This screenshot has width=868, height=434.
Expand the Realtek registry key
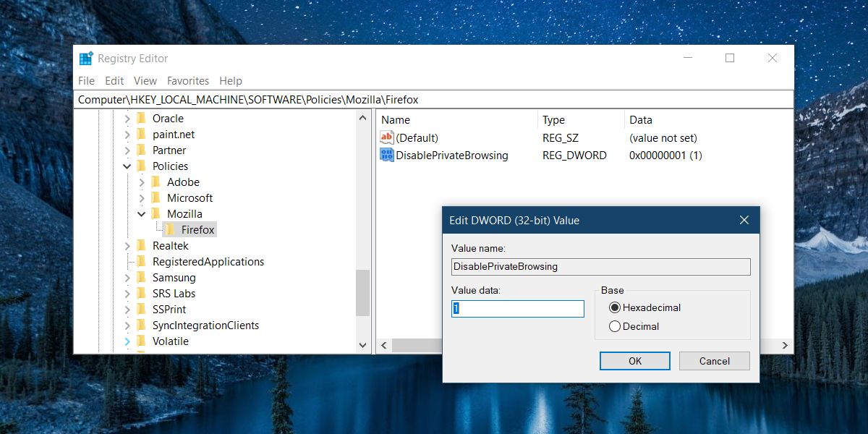point(127,246)
